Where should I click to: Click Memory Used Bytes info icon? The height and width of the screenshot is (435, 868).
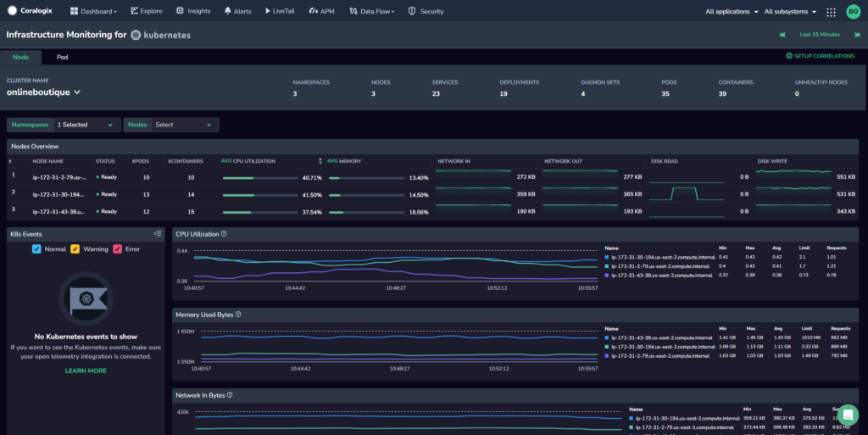click(238, 315)
